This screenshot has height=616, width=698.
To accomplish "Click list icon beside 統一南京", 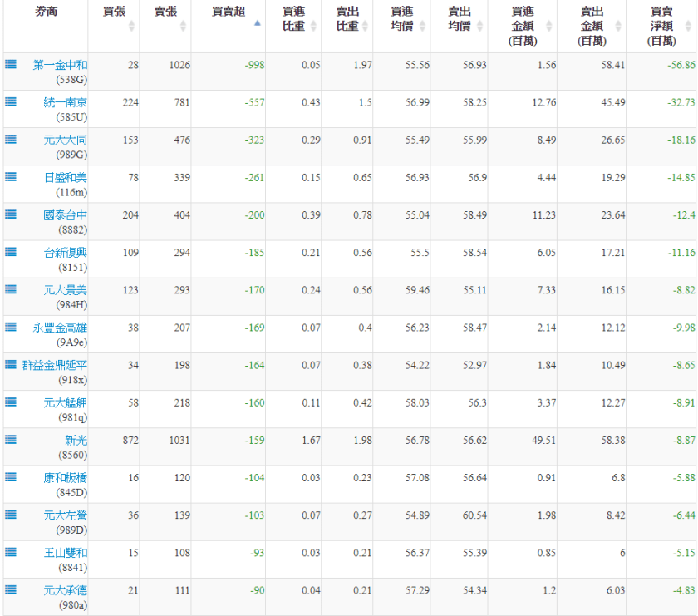I will click(11, 101).
